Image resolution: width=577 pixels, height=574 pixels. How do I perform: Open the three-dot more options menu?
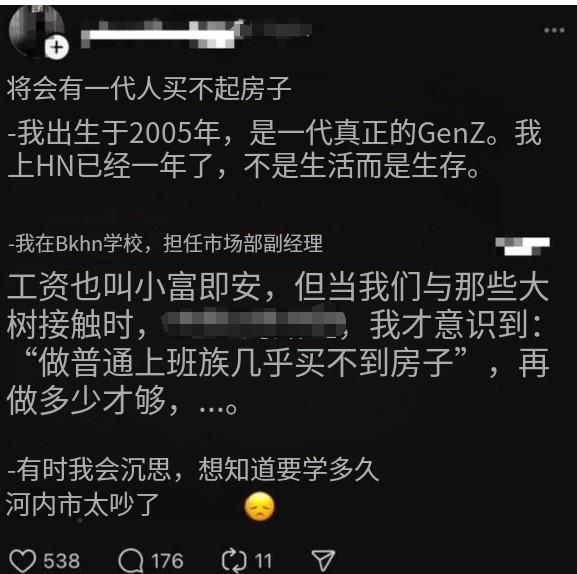point(554,30)
